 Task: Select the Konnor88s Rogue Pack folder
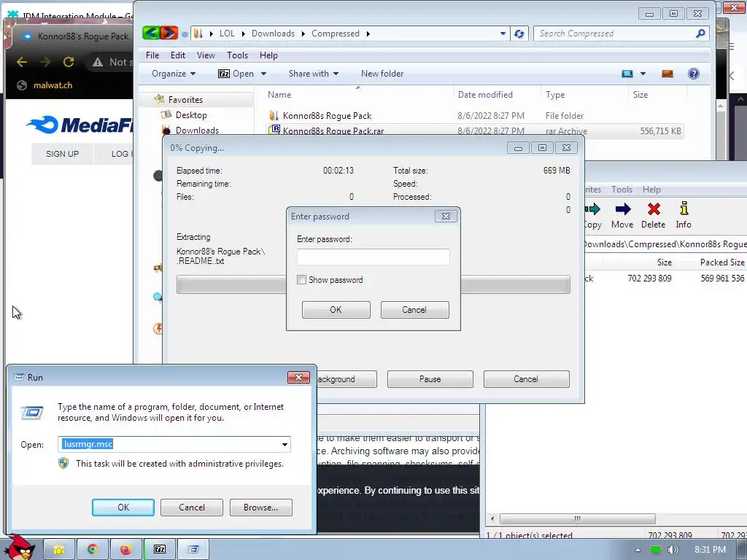pyautogui.click(x=327, y=115)
